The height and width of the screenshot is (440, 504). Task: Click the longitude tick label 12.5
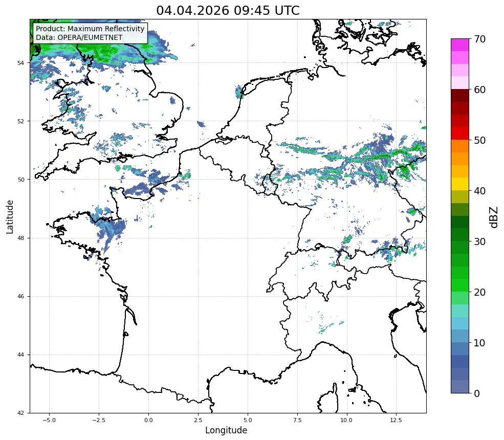coord(397,420)
